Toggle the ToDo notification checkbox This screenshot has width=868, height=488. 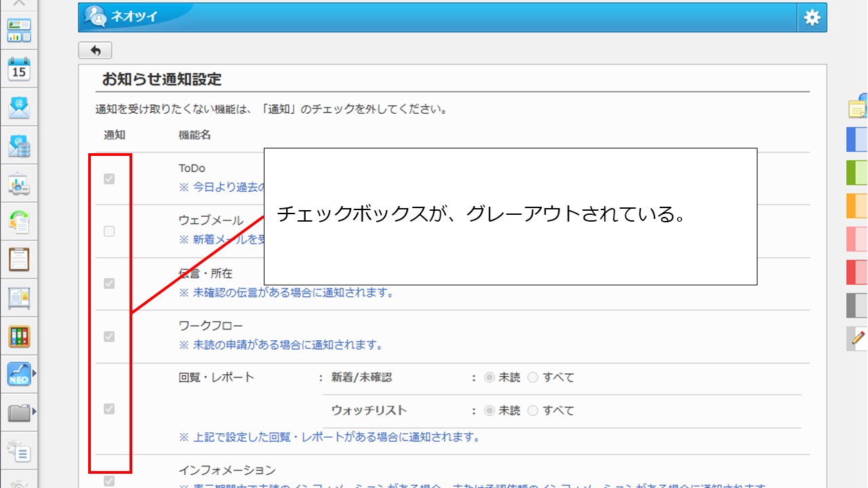click(x=109, y=179)
